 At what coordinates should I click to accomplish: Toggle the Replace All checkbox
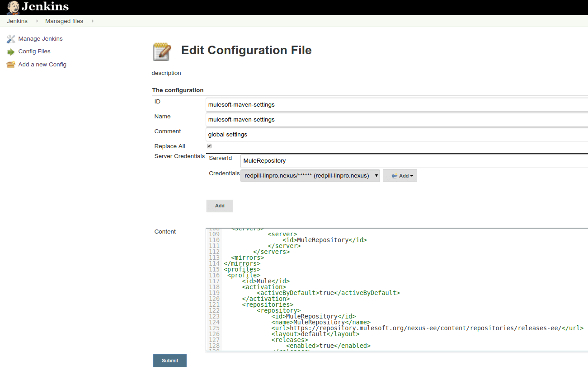(x=209, y=146)
